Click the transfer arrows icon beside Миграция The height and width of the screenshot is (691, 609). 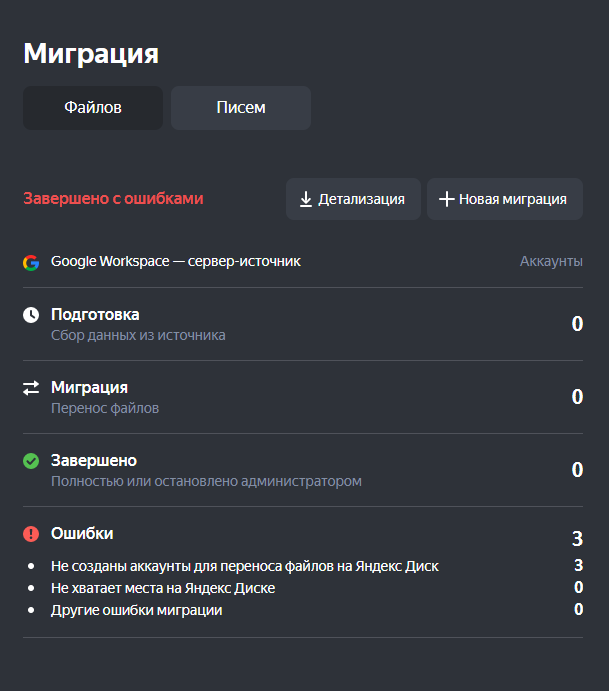pos(31,388)
